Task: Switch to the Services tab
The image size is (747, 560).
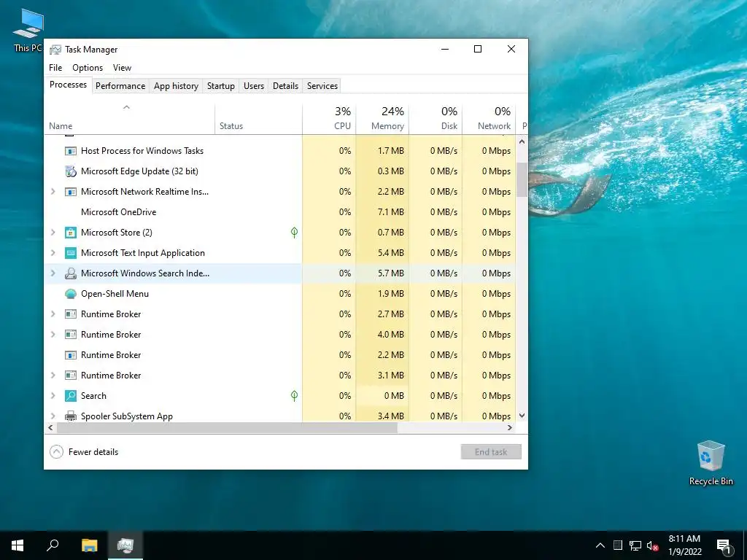Action: [x=322, y=86]
